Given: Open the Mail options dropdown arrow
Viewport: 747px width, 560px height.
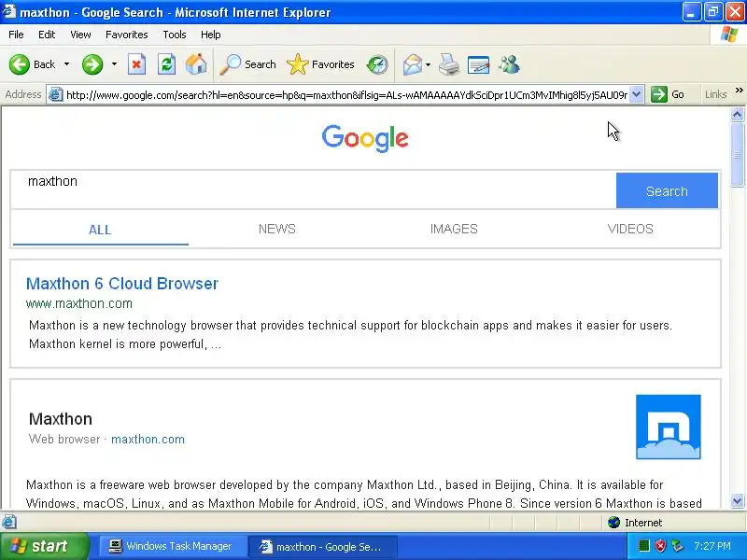Looking at the screenshot, I should pyautogui.click(x=429, y=64).
